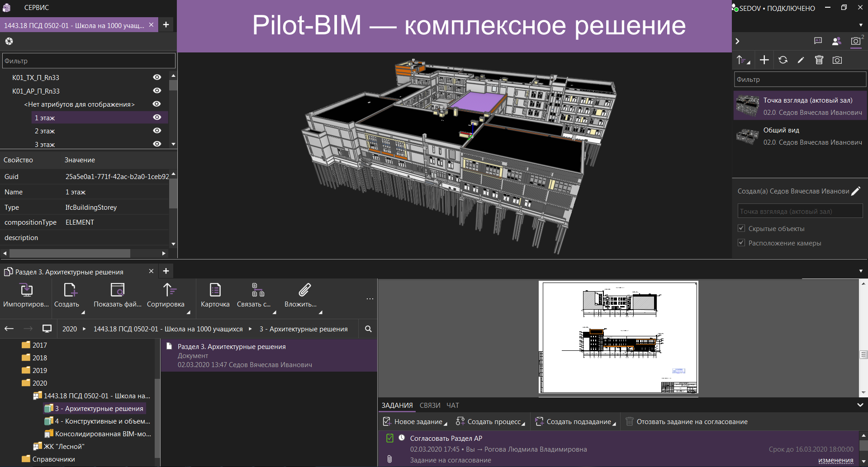Go to 1443.18 ПСД 0502-01 breadcrumb
868x467 pixels.
[x=168, y=329]
